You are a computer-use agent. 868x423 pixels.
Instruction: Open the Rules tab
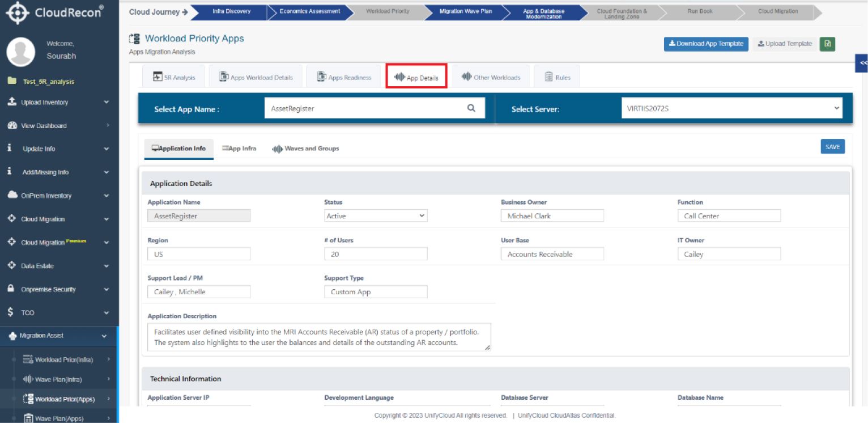(x=557, y=77)
